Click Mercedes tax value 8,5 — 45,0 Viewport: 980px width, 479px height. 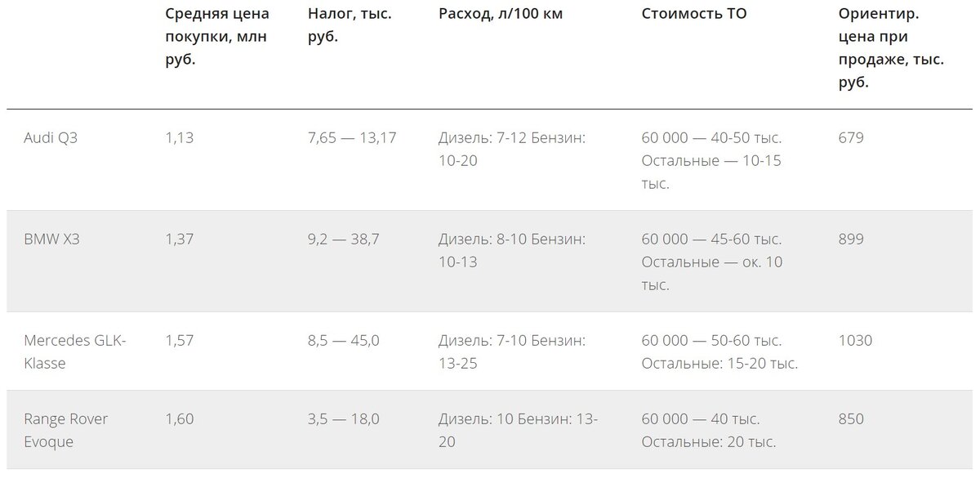point(344,340)
